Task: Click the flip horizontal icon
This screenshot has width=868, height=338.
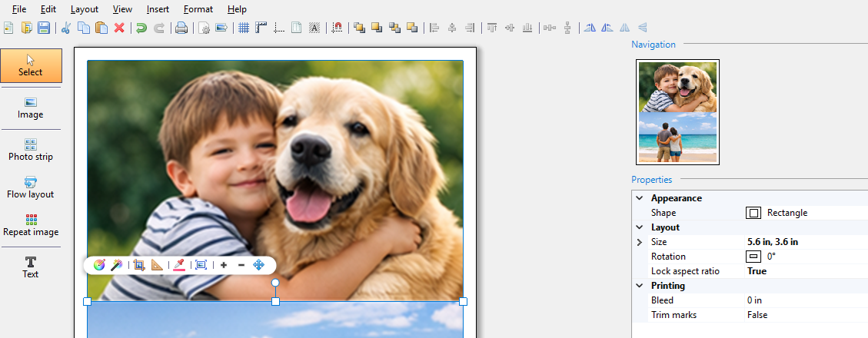Action: coord(625,28)
